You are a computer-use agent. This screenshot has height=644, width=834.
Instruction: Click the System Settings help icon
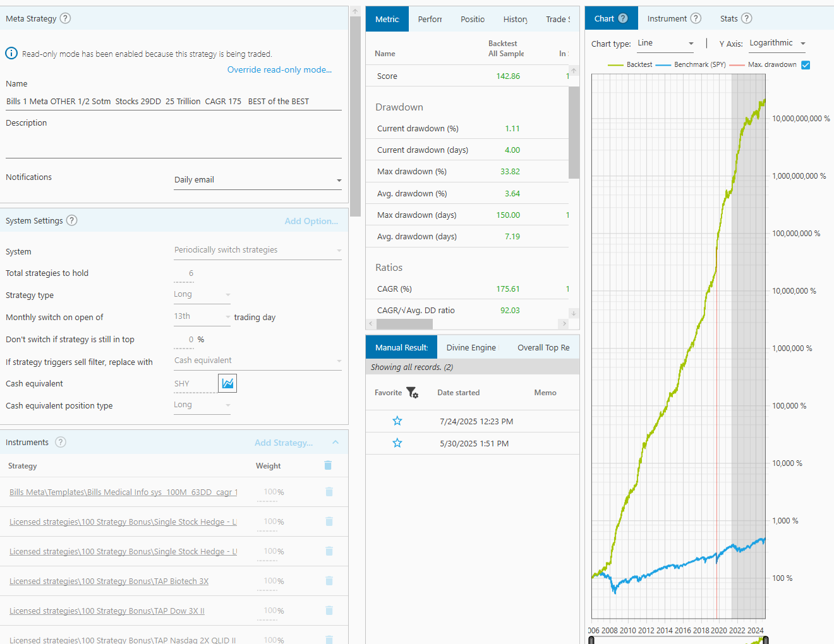72,220
